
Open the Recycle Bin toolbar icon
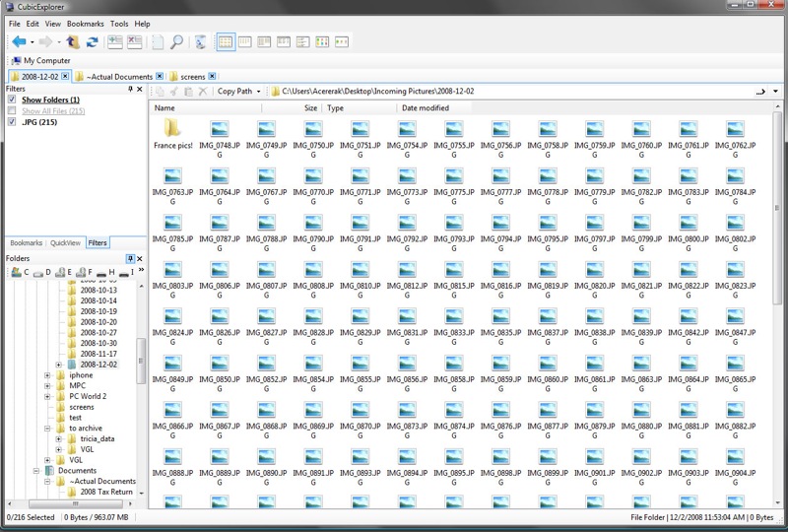(x=200, y=41)
